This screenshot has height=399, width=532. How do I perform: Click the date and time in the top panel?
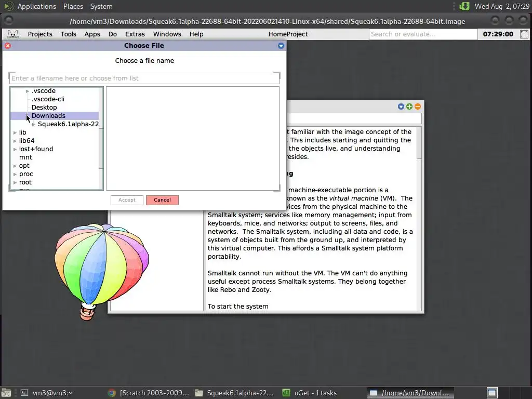point(502,6)
